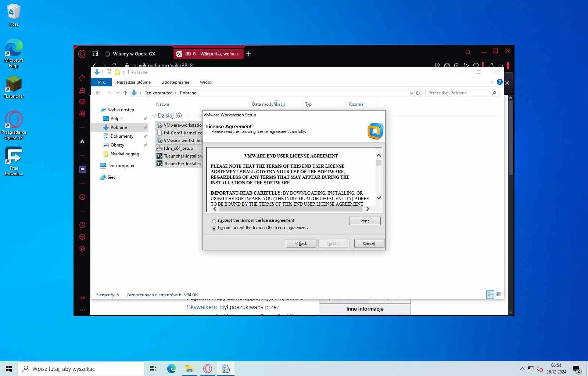Click New folder icon in quick access toolbar

pyautogui.click(x=117, y=72)
